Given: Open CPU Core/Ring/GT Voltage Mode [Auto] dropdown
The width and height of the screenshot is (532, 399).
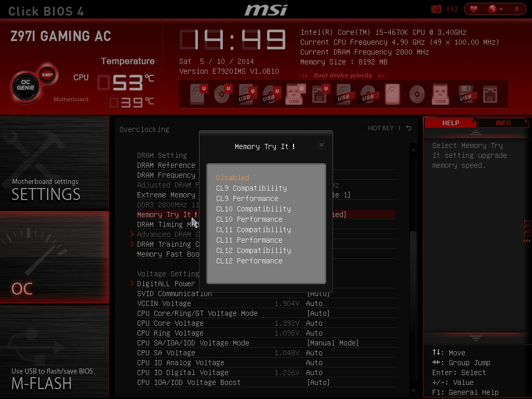Looking at the screenshot, I should tap(318, 313).
